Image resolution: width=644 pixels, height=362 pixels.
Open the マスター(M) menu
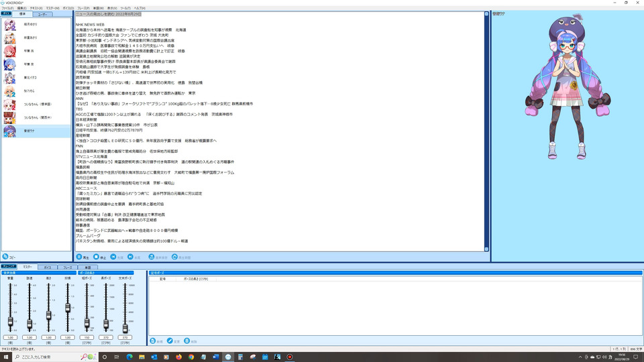[x=52, y=8]
